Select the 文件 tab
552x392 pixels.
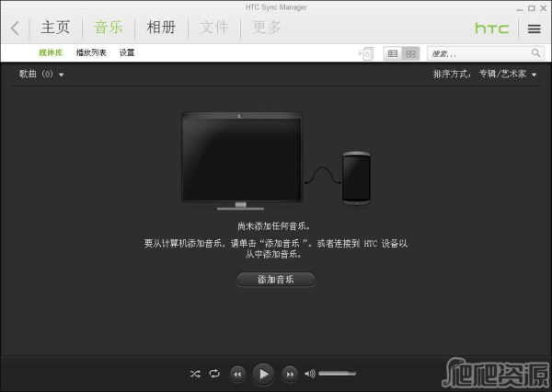coord(214,28)
